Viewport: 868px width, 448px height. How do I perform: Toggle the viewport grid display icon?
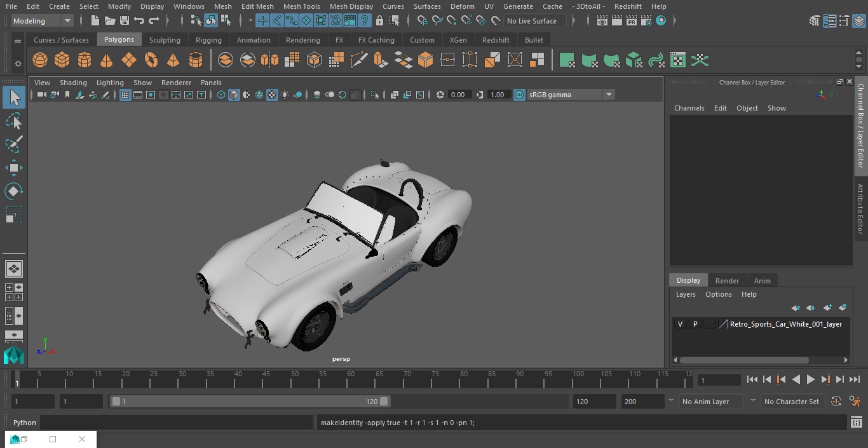tap(125, 95)
